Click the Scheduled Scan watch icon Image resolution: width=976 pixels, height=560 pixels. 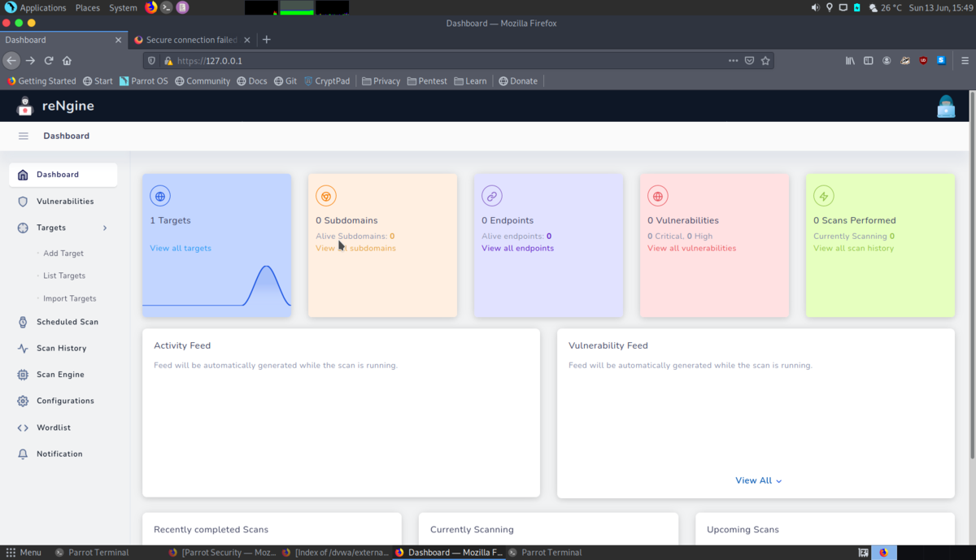23,322
